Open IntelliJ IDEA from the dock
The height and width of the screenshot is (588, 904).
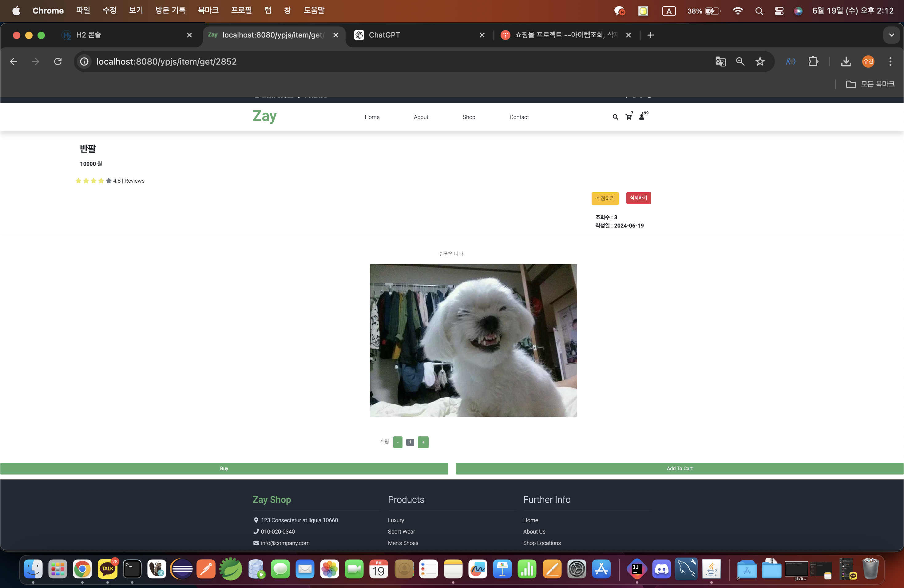[636, 569]
